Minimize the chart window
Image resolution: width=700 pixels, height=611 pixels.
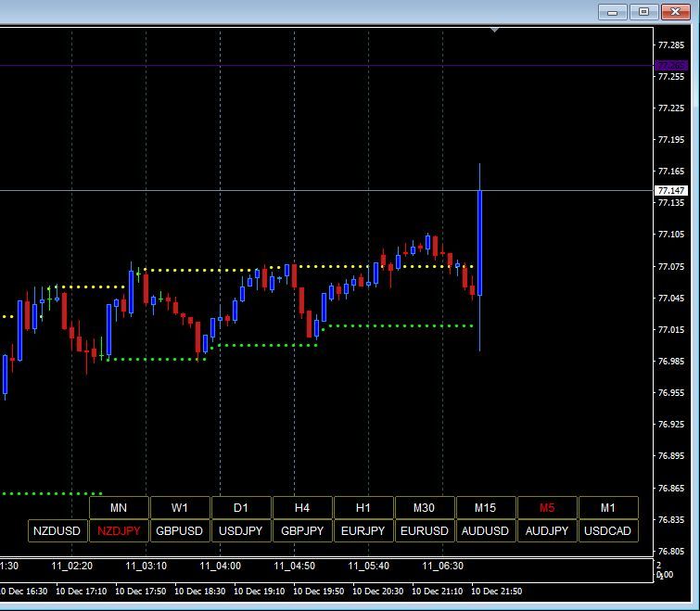point(613,12)
